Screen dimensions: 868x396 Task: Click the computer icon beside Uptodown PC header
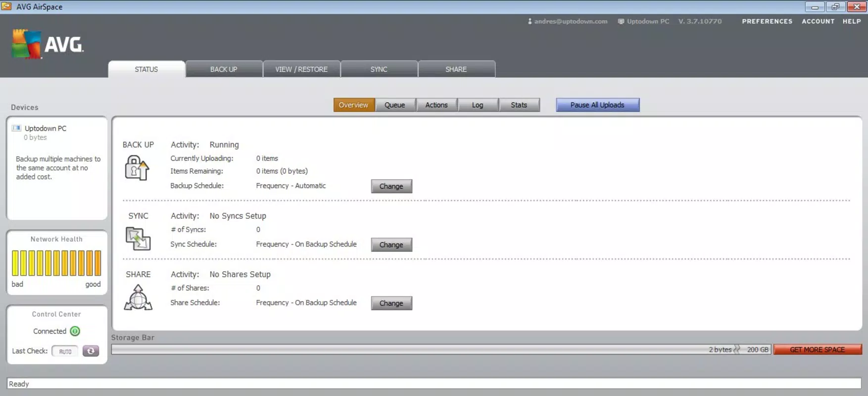pyautogui.click(x=621, y=21)
